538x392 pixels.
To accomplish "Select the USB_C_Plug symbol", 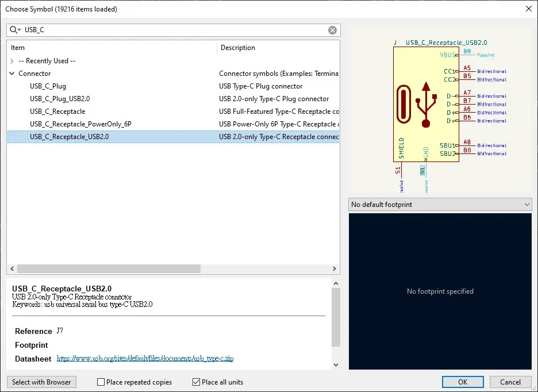I will (48, 86).
